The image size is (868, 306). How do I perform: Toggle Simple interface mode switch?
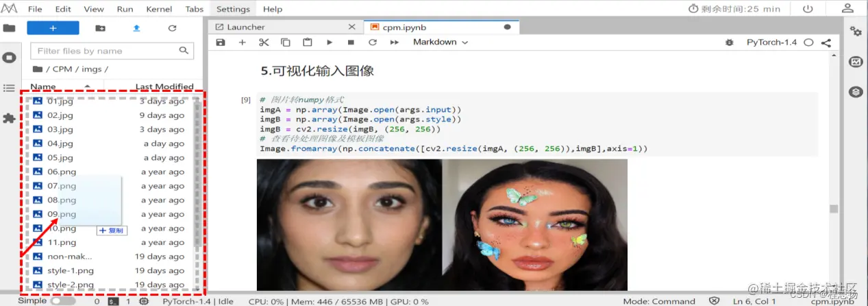pos(64,301)
